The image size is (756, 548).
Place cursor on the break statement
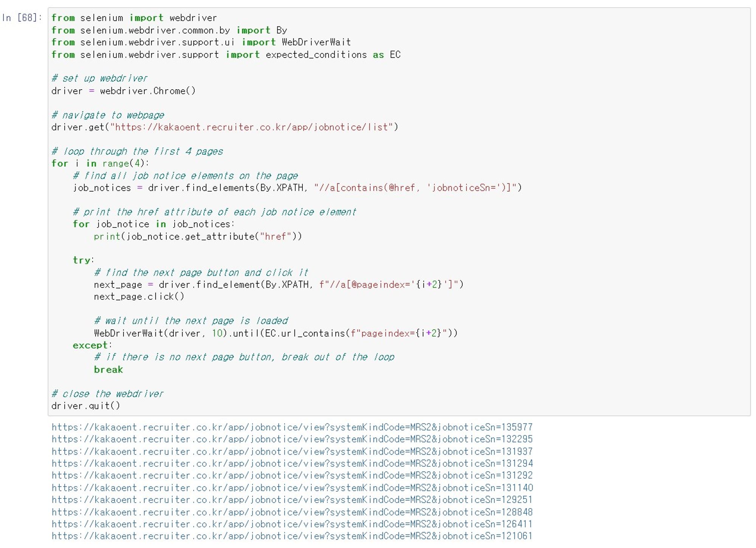coord(108,370)
